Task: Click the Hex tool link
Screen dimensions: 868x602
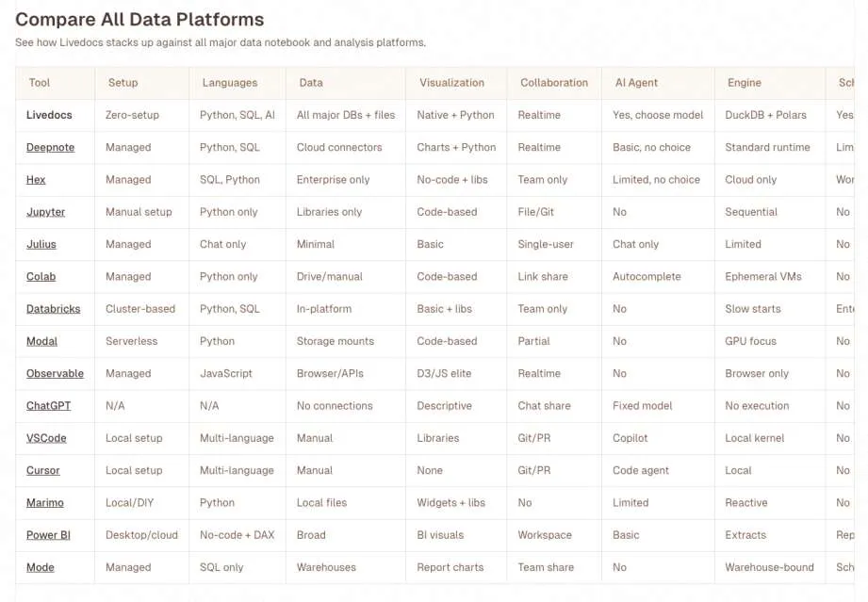Action: (x=36, y=180)
